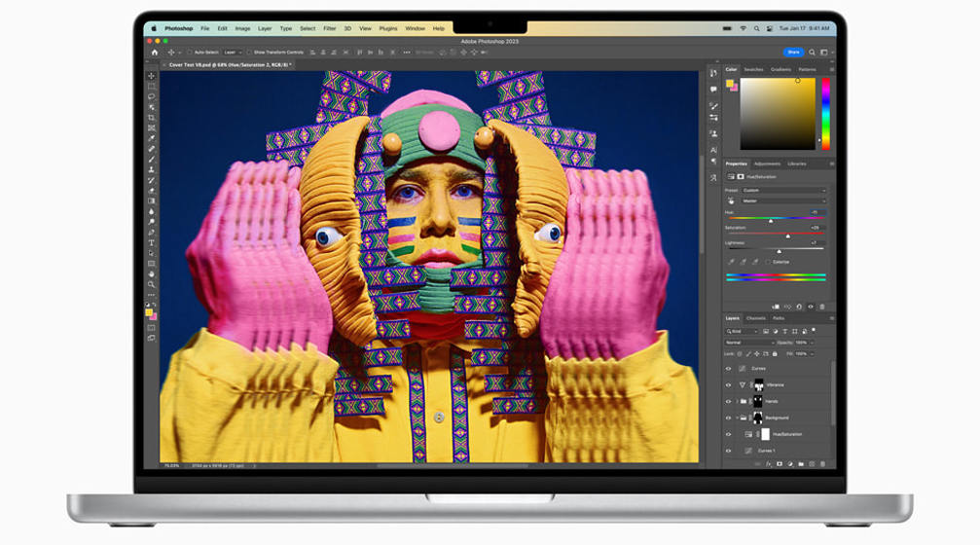The image size is (980, 545).
Task: Select the Clone Stamp tool
Action: click(x=151, y=169)
